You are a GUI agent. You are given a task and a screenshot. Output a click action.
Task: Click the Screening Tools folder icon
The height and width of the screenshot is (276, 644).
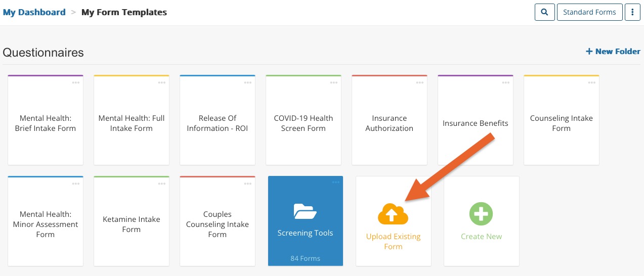point(305,212)
